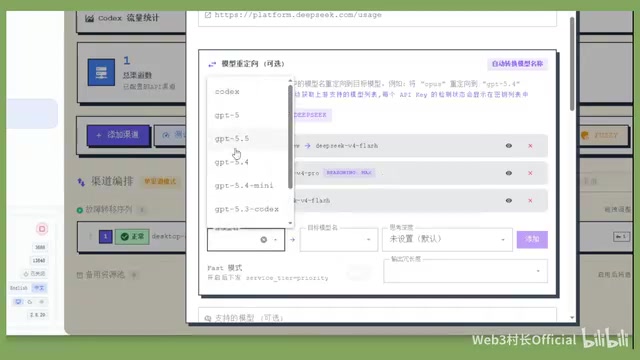Click the arrow icon between source and target fields
This screenshot has width=640, height=360.
point(292,240)
